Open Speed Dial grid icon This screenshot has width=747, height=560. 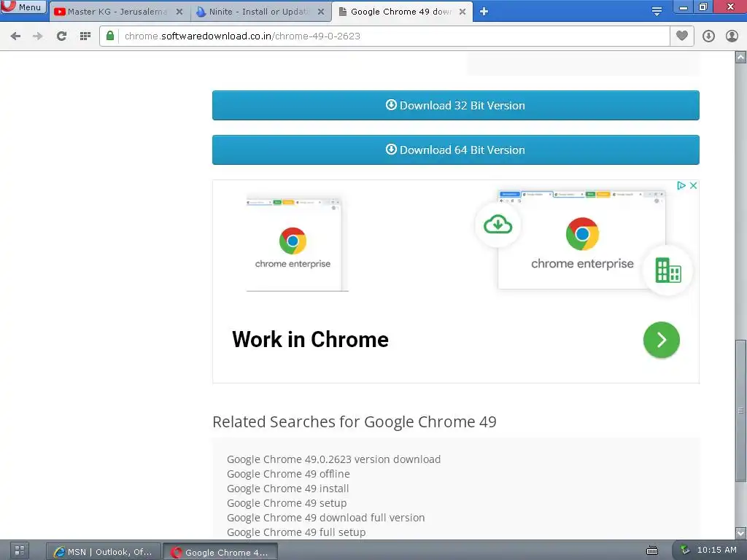coord(85,36)
